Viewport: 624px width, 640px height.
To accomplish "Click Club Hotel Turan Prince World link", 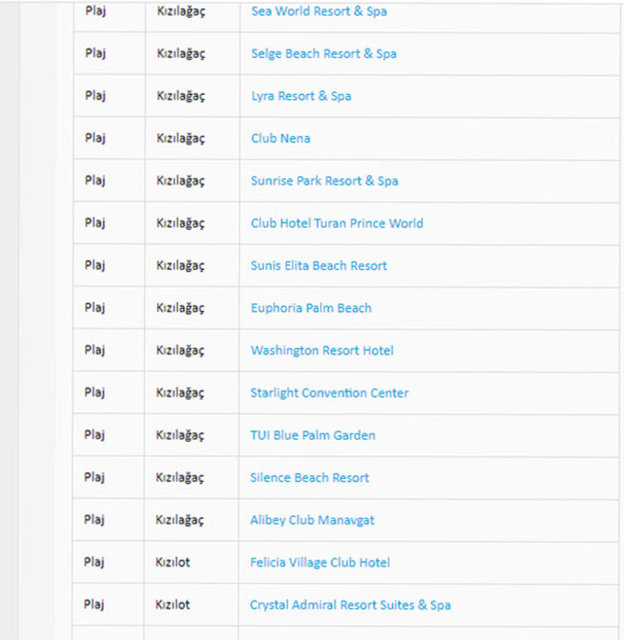I will coord(336,223).
